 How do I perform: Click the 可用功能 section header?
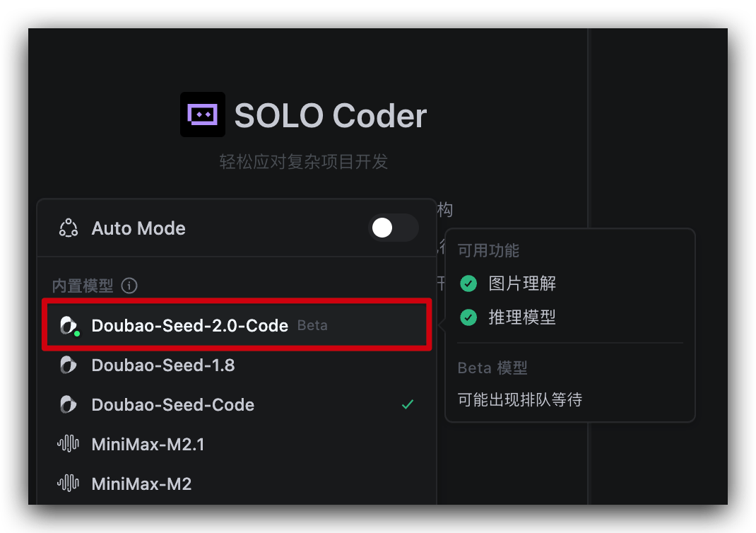tap(488, 251)
